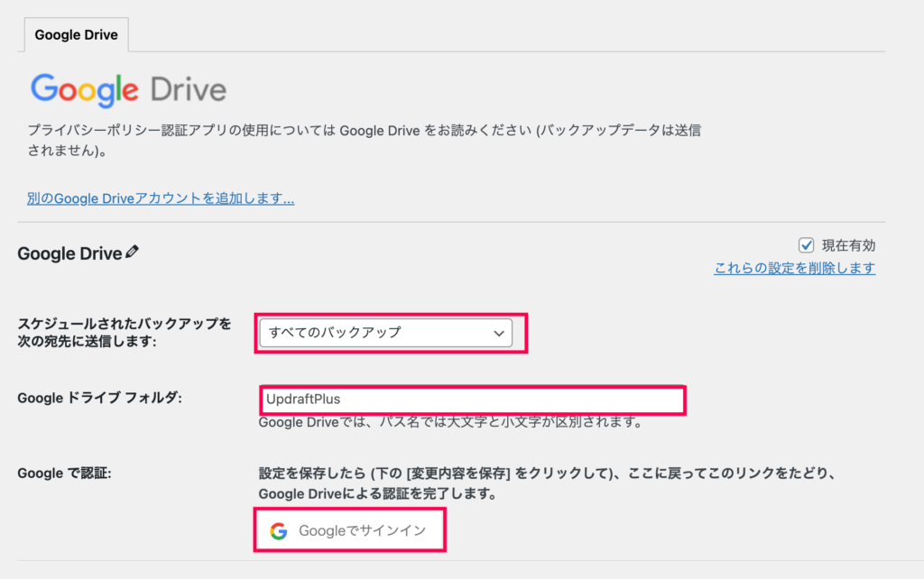
Task: Click the Google Drive section heading
Action: pos(69,253)
